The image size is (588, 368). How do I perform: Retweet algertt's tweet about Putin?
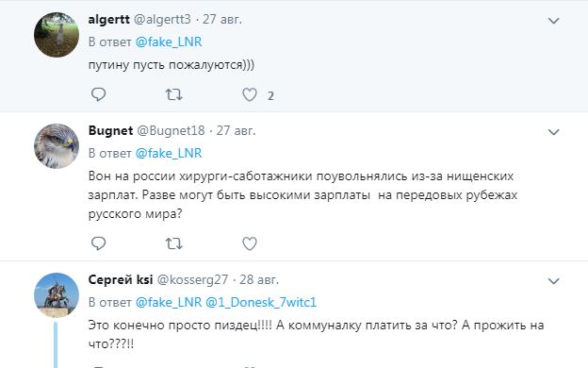click(174, 94)
